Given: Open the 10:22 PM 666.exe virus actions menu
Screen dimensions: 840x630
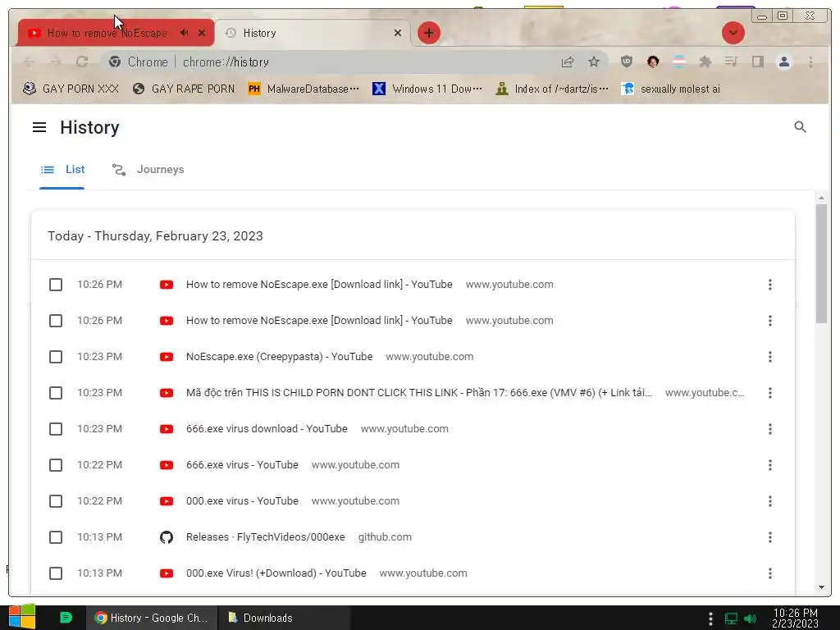Looking at the screenshot, I should pyautogui.click(x=769, y=465).
